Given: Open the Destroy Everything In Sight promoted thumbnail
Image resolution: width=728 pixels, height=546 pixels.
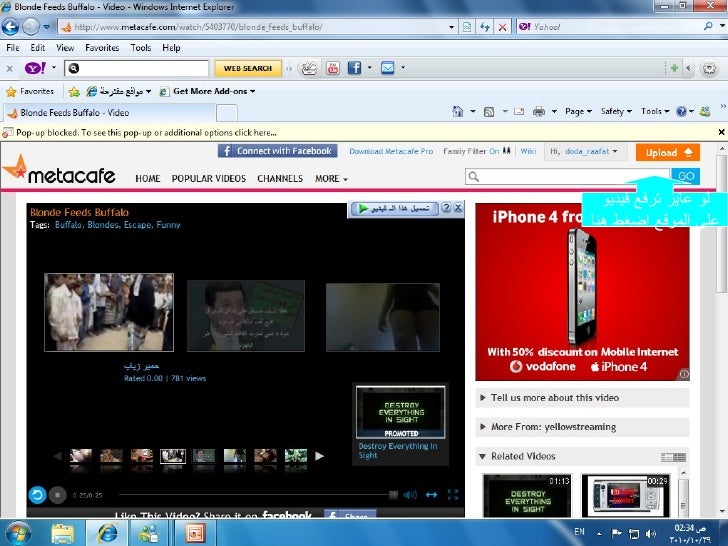Looking at the screenshot, I should (401, 412).
